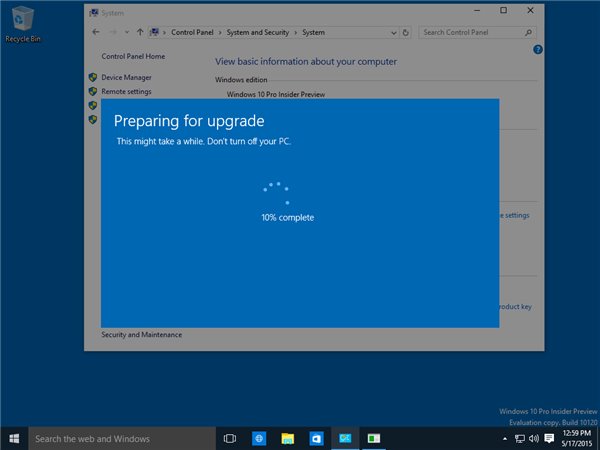
Task: Show hidden tray icons arrow
Action: click(504, 438)
